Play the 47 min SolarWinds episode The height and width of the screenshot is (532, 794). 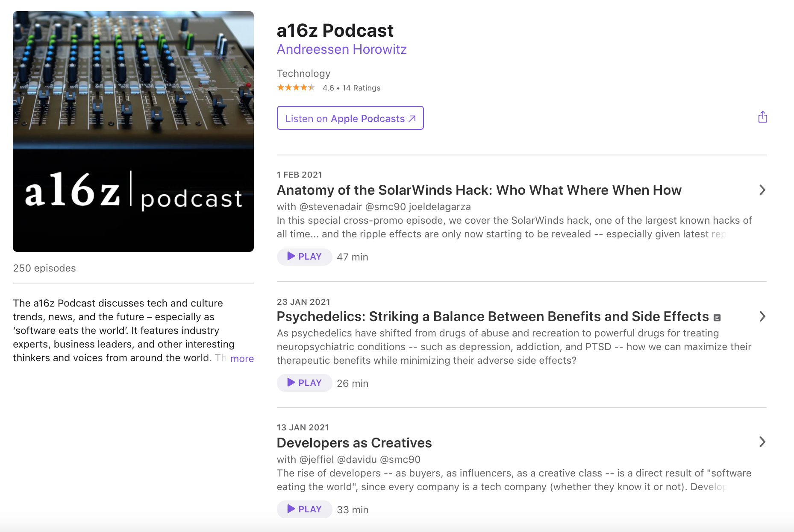(304, 257)
